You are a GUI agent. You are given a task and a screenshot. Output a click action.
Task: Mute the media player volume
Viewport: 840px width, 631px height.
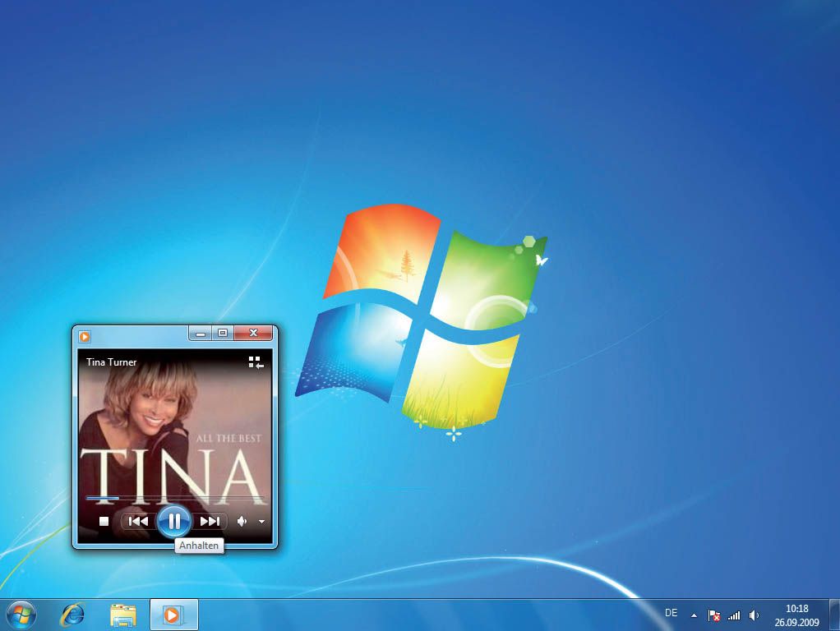pos(242,521)
